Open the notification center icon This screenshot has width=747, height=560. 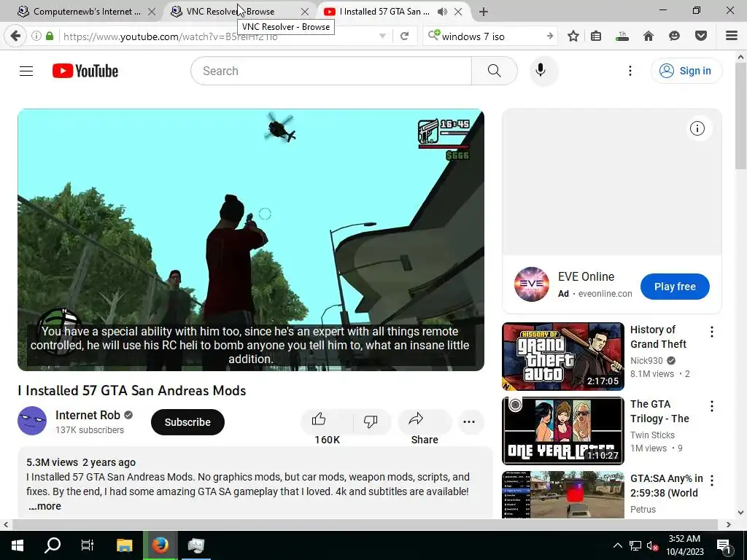click(x=724, y=545)
